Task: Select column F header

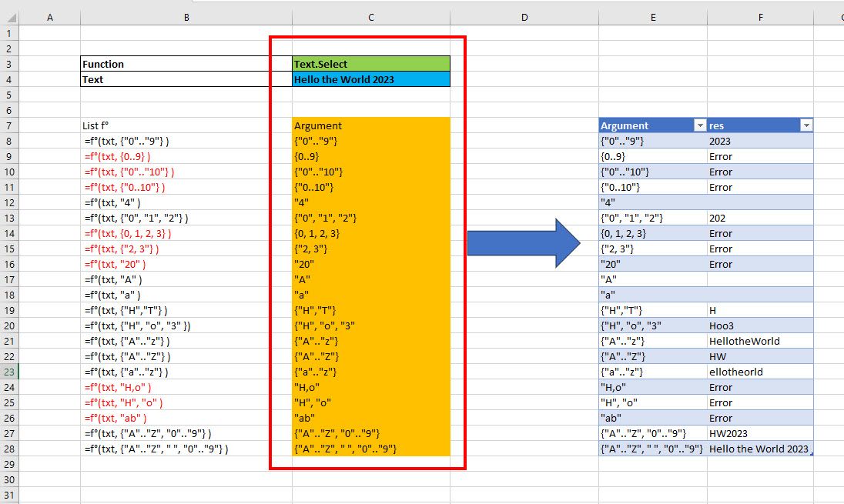Action: [x=760, y=17]
